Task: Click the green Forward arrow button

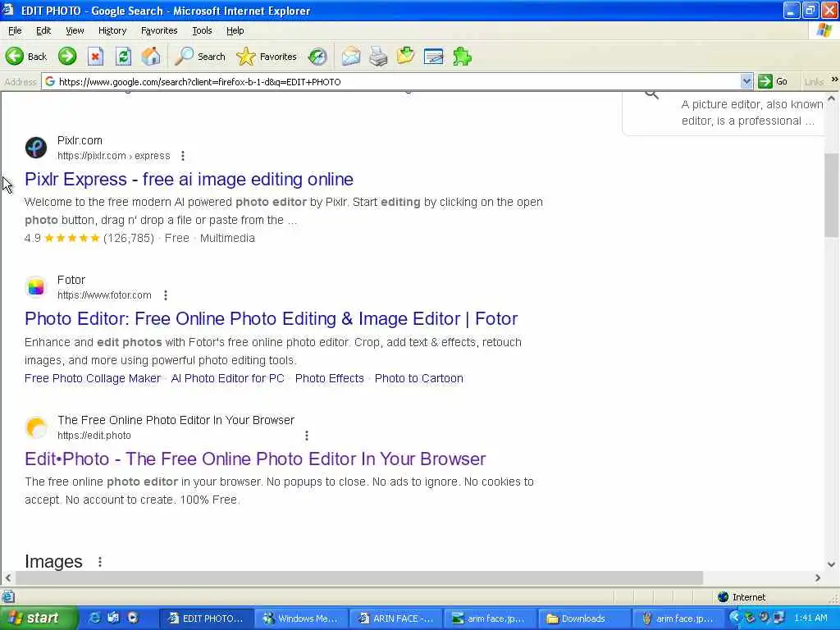Action: tap(67, 57)
